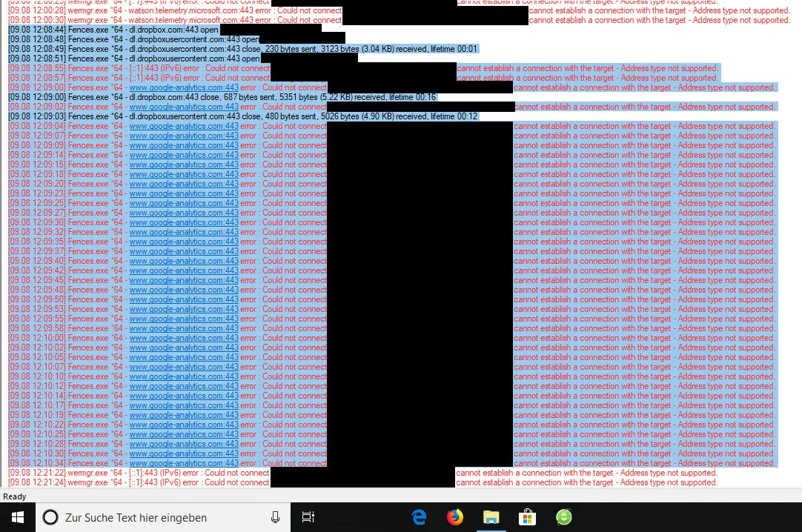Image resolution: width=802 pixels, height=532 pixels.
Task: Click the green globe app taskbar icon
Action: [x=563, y=517]
